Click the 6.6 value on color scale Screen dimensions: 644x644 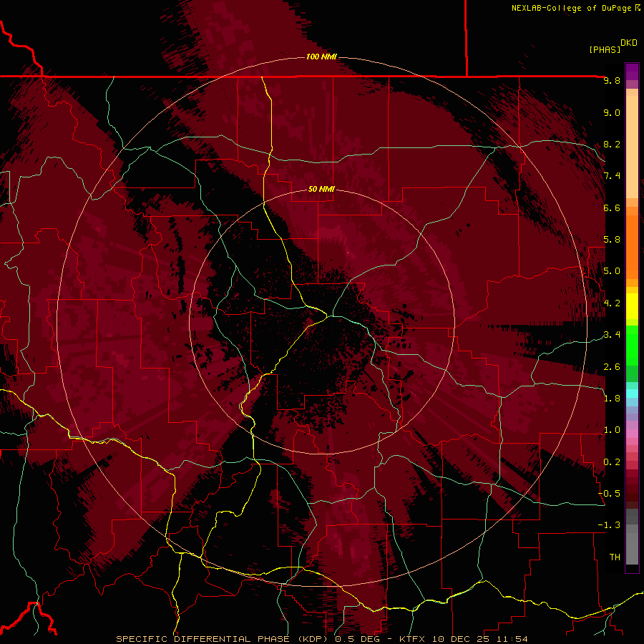tap(612, 208)
